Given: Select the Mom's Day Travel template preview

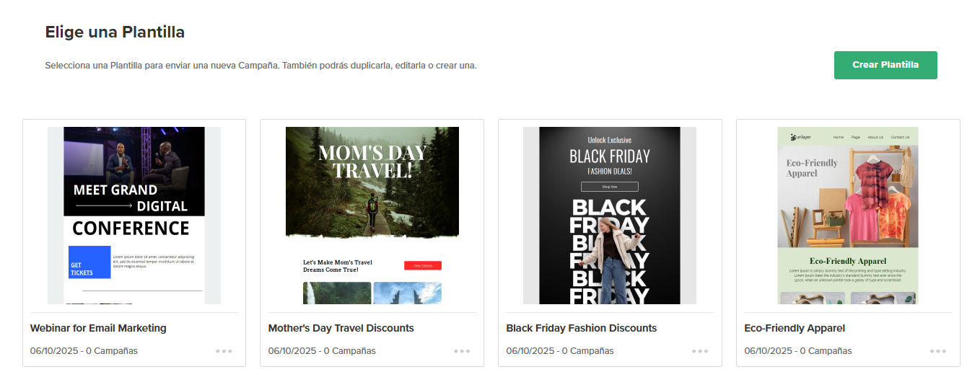Looking at the screenshot, I should tap(372, 216).
